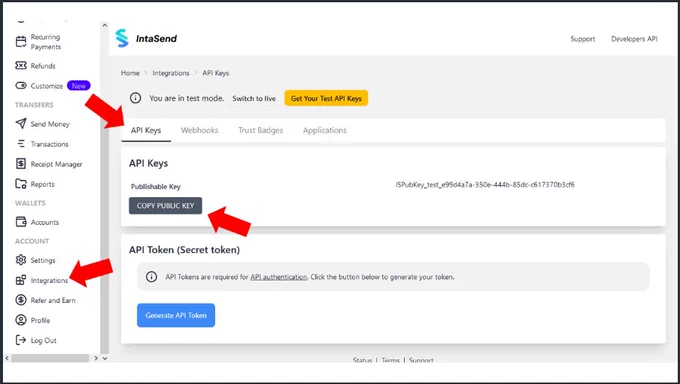This screenshot has height=384, width=680.
Task: Click the Log Out door icon
Action: point(21,340)
